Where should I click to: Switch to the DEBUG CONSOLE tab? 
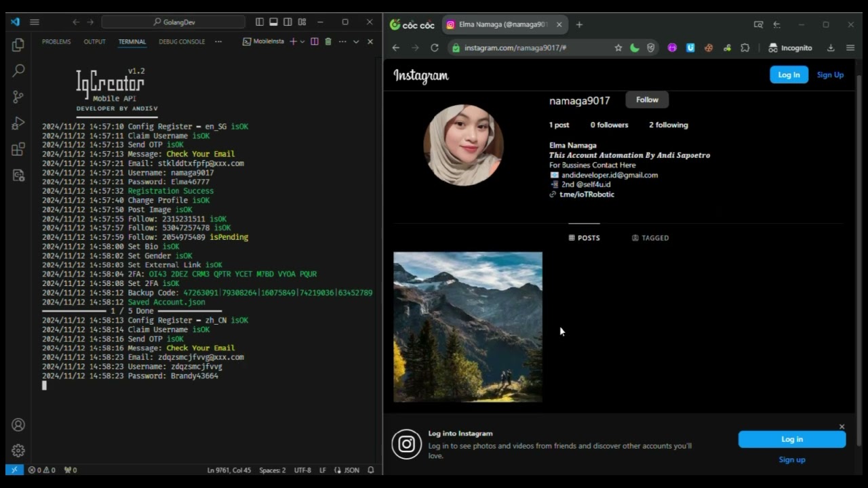tap(182, 41)
